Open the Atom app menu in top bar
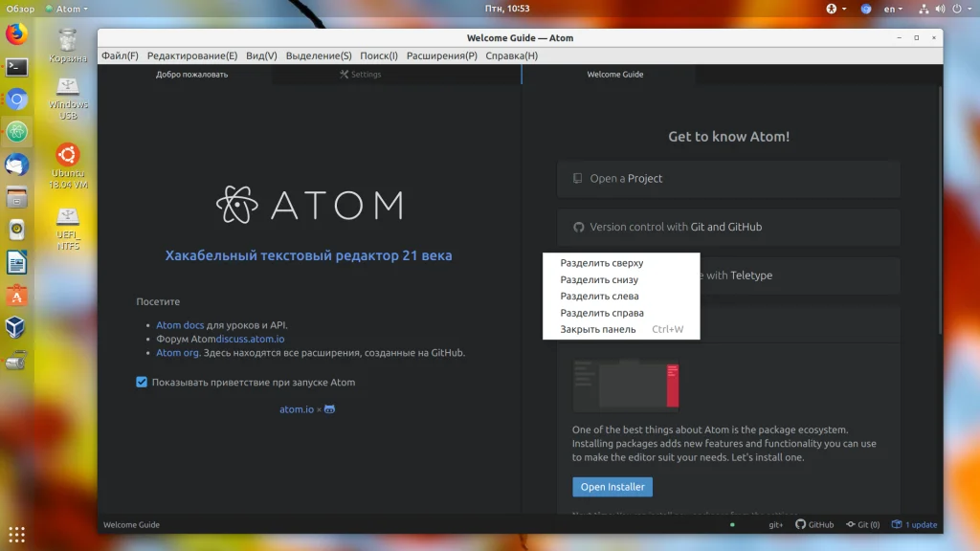This screenshot has height=551, width=980. coord(67,9)
